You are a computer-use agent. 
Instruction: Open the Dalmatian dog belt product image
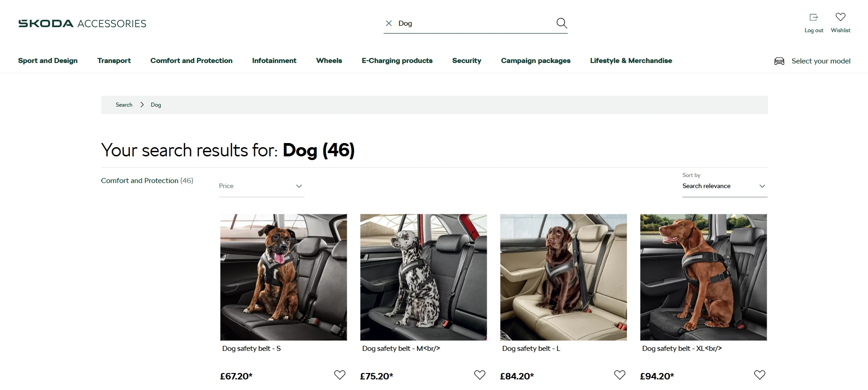(x=423, y=277)
